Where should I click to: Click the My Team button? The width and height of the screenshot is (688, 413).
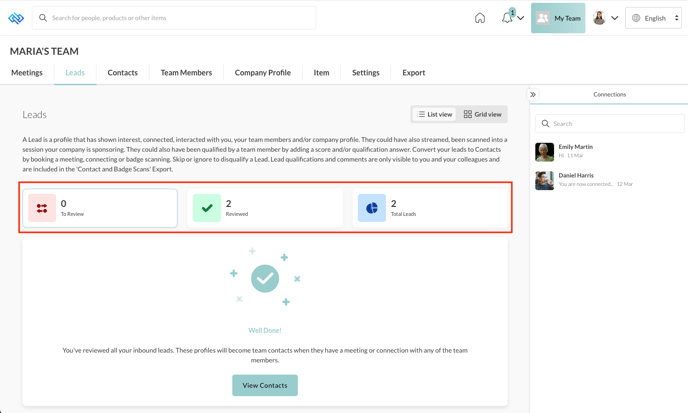click(558, 18)
